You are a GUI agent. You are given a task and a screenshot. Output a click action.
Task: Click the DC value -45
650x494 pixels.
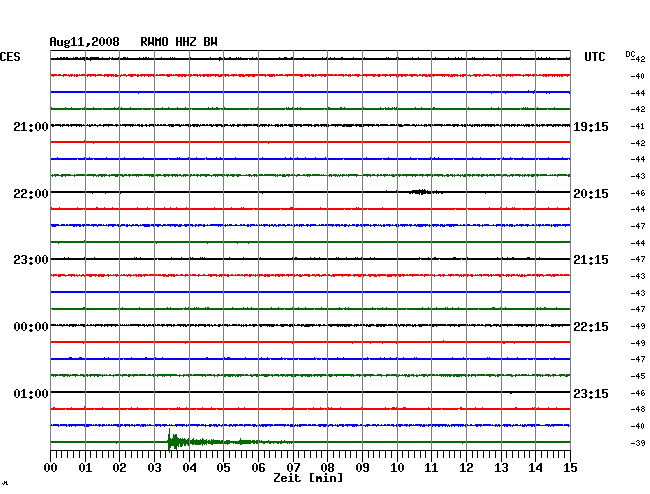[x=638, y=376]
